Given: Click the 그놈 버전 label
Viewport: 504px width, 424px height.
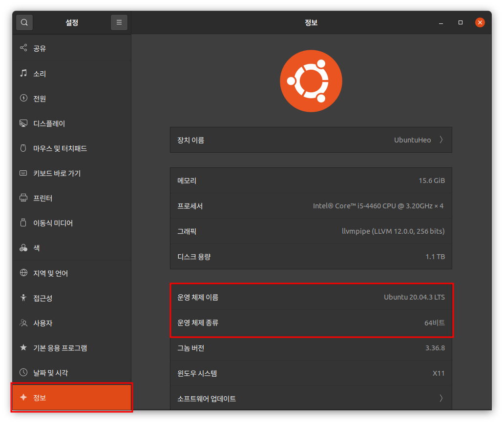Looking at the screenshot, I should pyautogui.click(x=190, y=348).
